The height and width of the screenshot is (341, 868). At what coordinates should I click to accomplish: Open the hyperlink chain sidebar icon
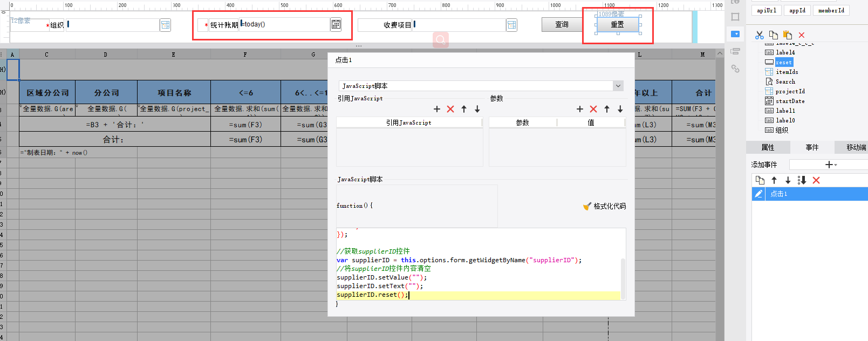[x=735, y=69]
